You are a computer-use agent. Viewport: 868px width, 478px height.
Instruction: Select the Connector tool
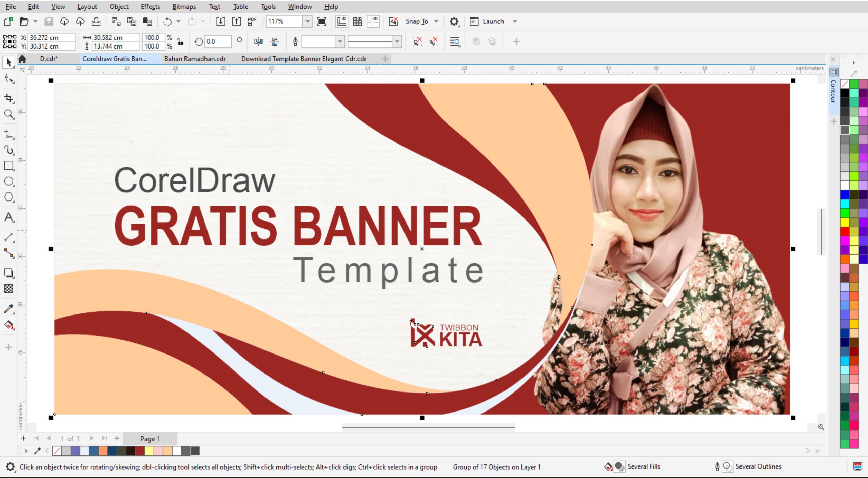9,253
